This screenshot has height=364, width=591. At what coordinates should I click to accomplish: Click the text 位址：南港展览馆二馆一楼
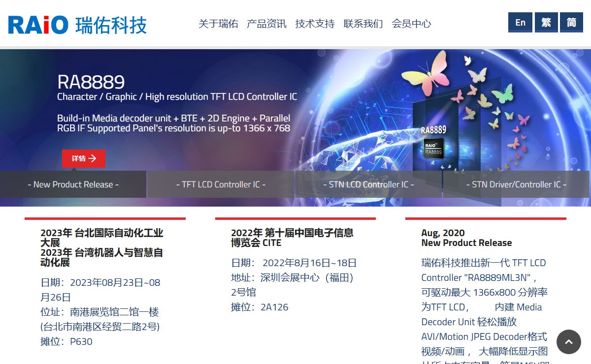click(99, 312)
